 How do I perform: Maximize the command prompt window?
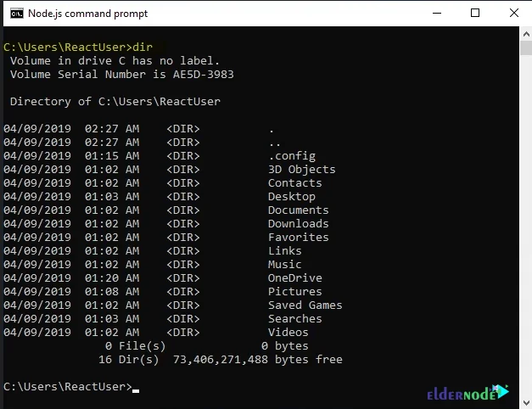click(x=475, y=13)
